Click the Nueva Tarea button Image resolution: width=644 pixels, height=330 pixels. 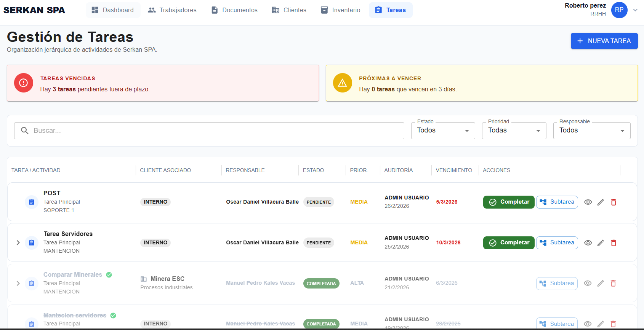[x=604, y=41]
